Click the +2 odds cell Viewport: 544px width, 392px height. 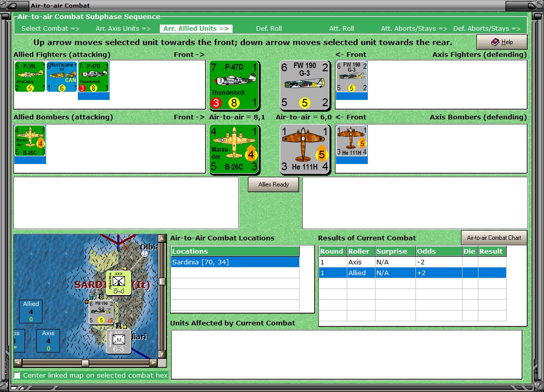439,273
